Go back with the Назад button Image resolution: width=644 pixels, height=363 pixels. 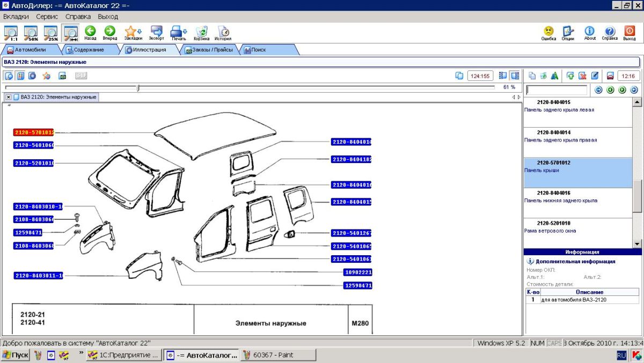pos(90,33)
